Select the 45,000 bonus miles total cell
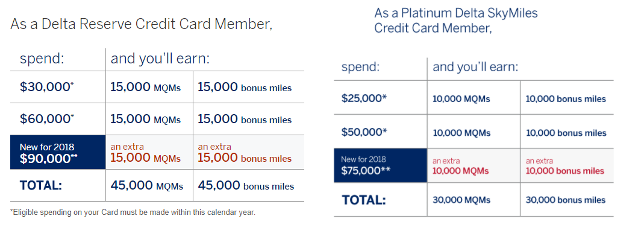This screenshot has height=230, width=644. pyautogui.click(x=249, y=185)
